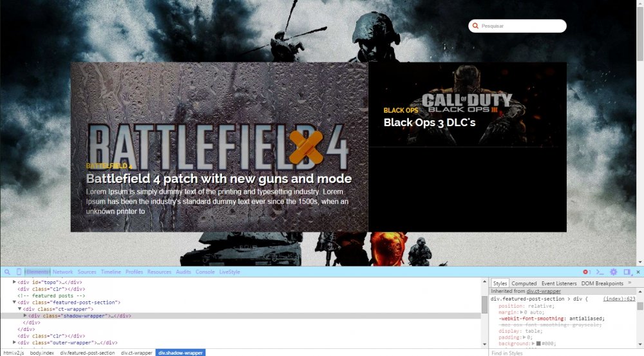The height and width of the screenshot is (356, 644).
Task: Show the console drawer icon
Action: [600, 272]
